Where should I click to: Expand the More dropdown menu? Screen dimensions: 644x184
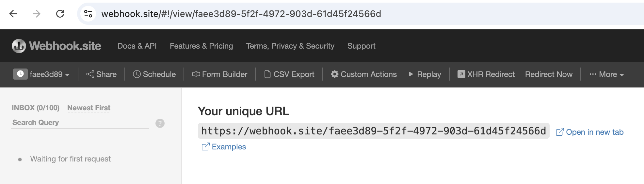(x=607, y=74)
